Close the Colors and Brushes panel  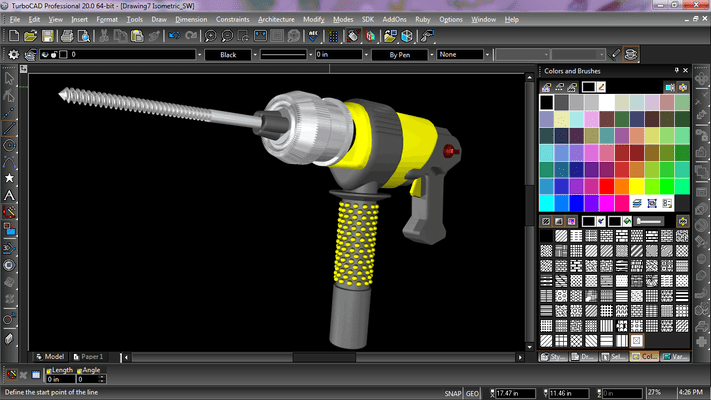tap(685, 70)
